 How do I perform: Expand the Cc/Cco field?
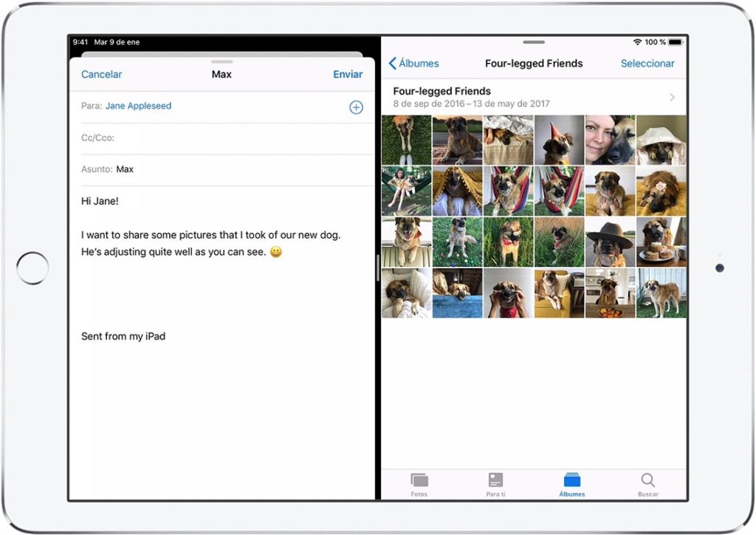pos(97,137)
